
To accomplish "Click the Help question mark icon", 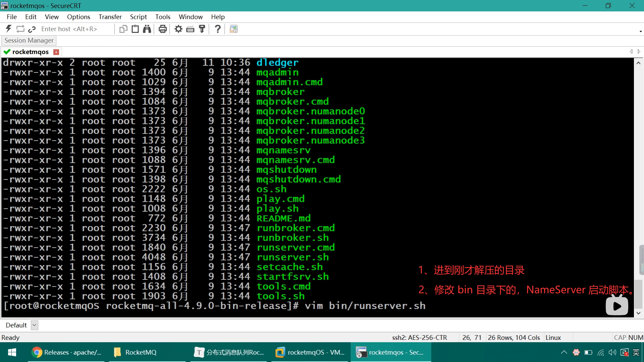I will [x=218, y=29].
